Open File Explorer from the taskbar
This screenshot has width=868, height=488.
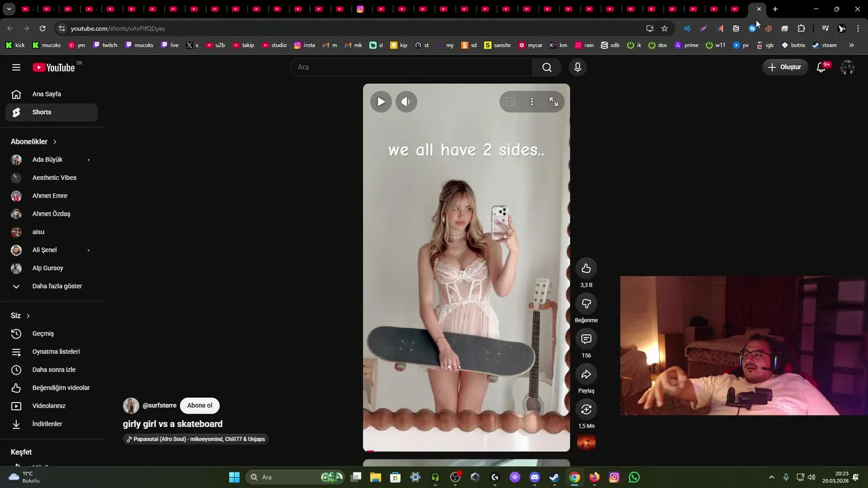(376, 477)
